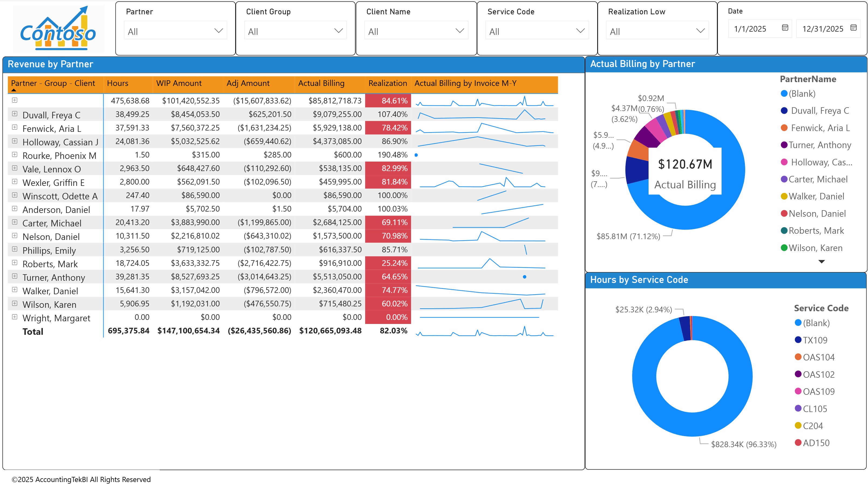Click the AD150 legend marker
868x485 pixels.
[x=798, y=443]
